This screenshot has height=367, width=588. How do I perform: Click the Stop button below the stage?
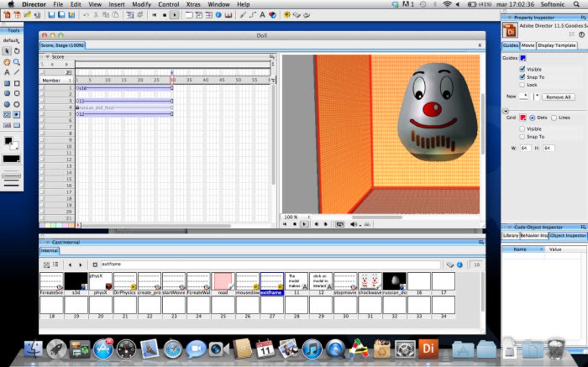click(295, 224)
